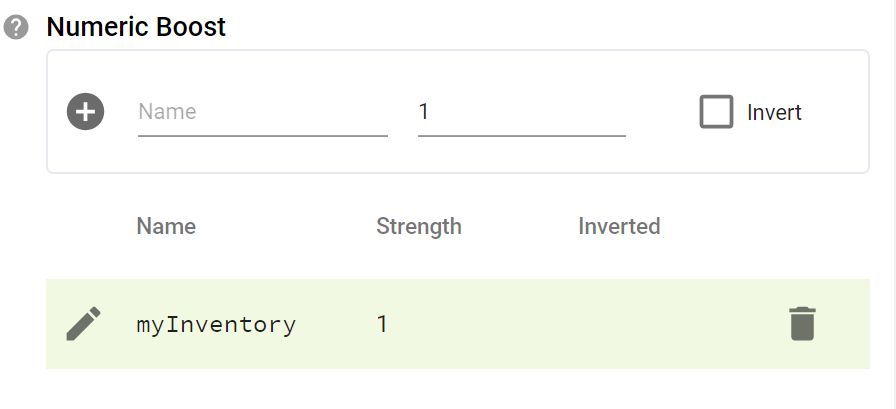Select the empty Inverted cell of myInventory
Screen dimensions: 896x409
click(619, 324)
